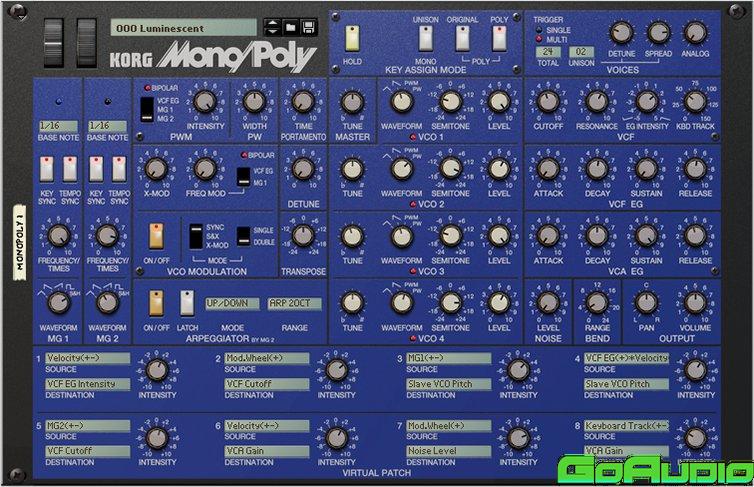
Task: Click the VCO 2 LEVEL knob
Action: (499, 169)
